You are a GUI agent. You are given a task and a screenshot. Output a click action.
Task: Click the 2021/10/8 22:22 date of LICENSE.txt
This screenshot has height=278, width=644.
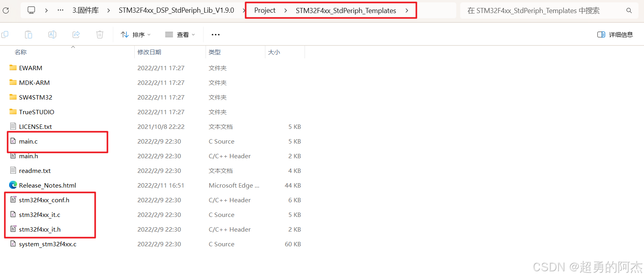[x=161, y=127]
